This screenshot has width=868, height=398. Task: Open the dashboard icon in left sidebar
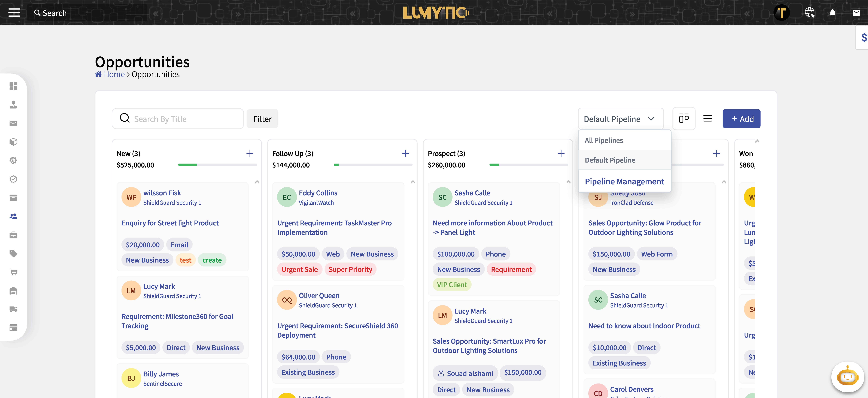pos(13,86)
